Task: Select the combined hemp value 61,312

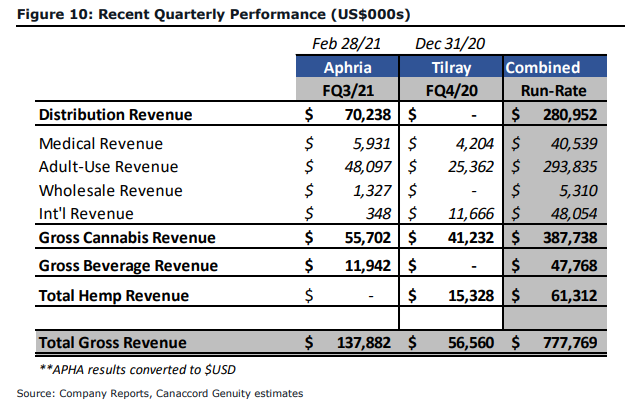Action: [x=574, y=296]
